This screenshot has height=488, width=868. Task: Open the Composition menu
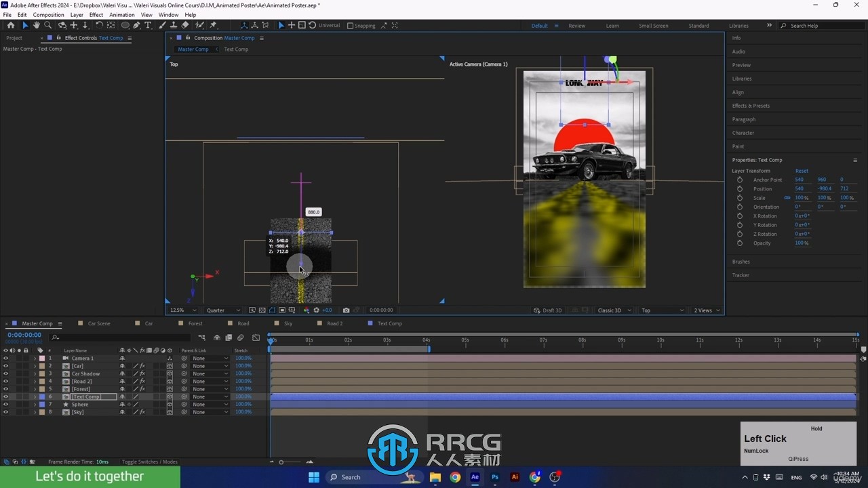pyautogui.click(x=48, y=14)
